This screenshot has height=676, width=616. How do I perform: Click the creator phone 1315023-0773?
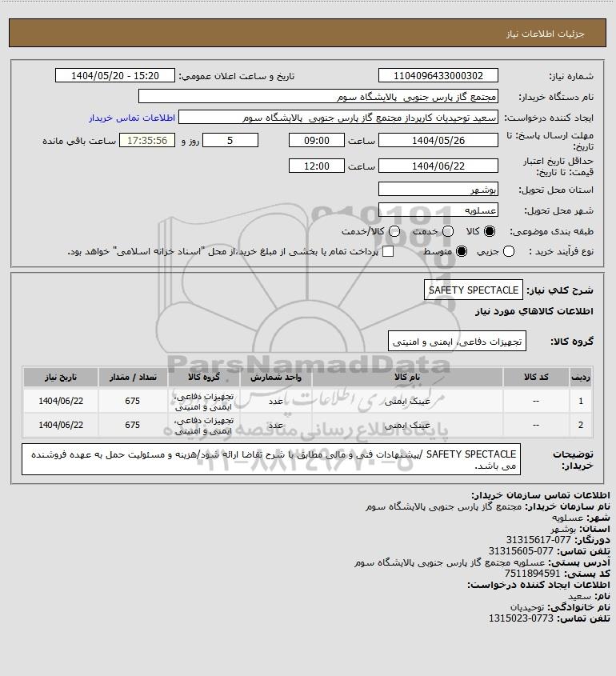[521, 618]
